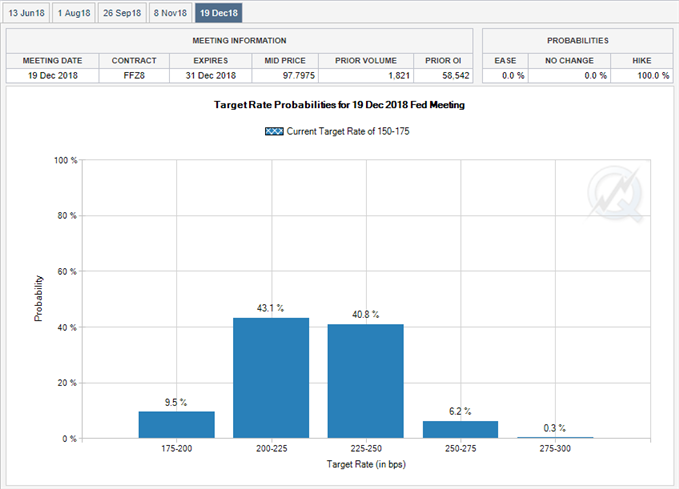Click the PROBABILITIES heading

coord(578,41)
